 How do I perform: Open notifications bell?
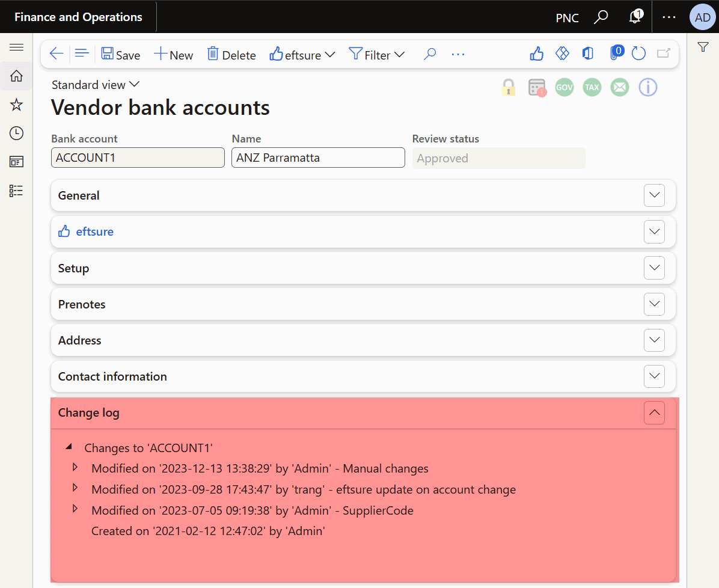pyautogui.click(x=635, y=17)
